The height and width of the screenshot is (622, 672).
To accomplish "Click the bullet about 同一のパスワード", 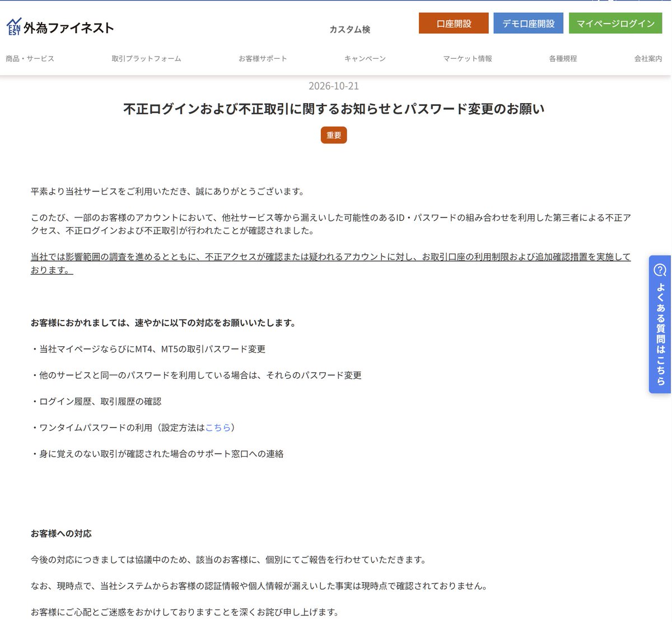I will [x=197, y=375].
